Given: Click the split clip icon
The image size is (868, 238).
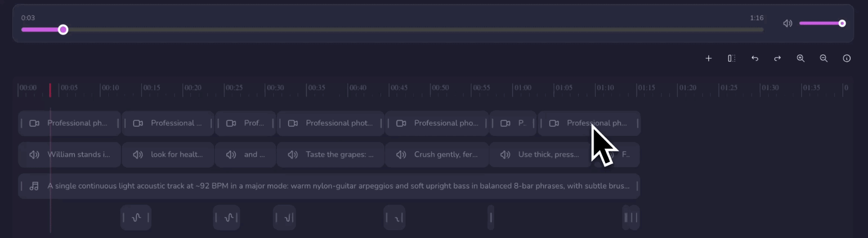Looking at the screenshot, I should pyautogui.click(x=731, y=58).
